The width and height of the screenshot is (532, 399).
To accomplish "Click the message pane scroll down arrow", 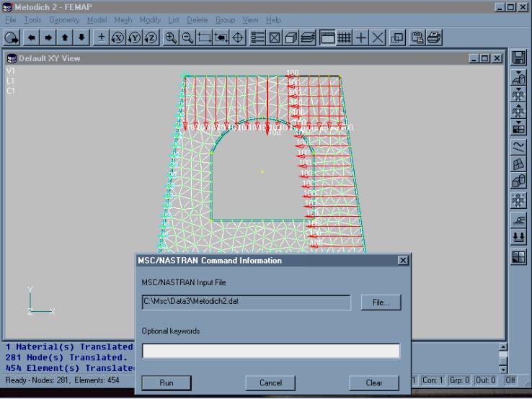I will [503, 369].
